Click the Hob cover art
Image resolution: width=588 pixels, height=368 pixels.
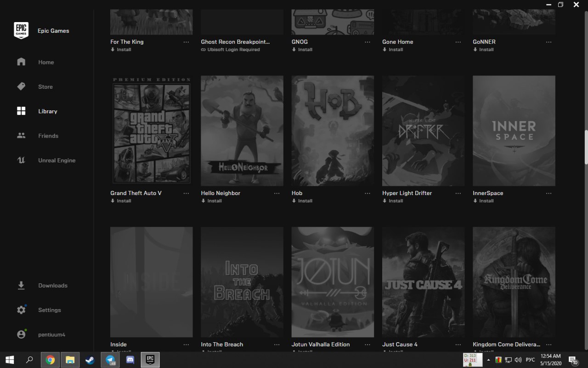[x=333, y=131]
